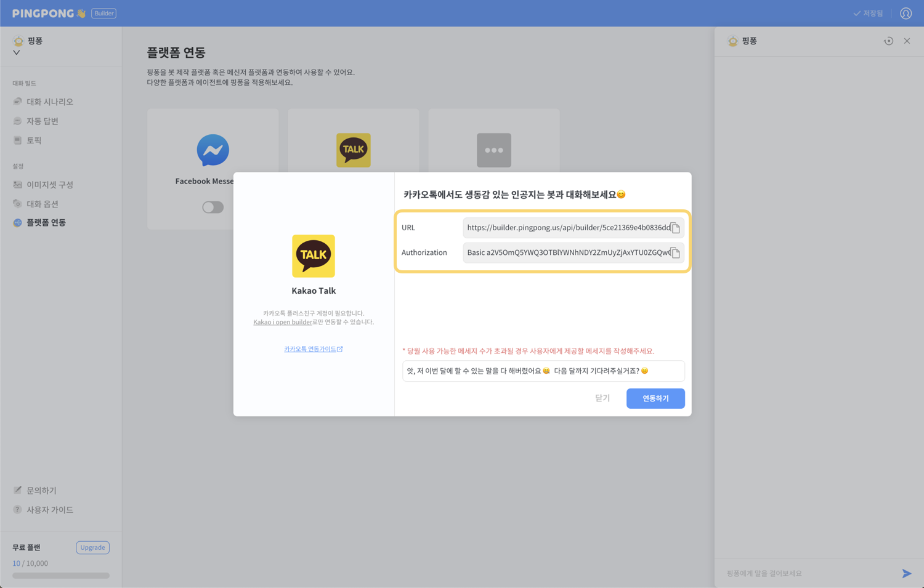Click the 10 / 10,000 usage count

coord(30,563)
